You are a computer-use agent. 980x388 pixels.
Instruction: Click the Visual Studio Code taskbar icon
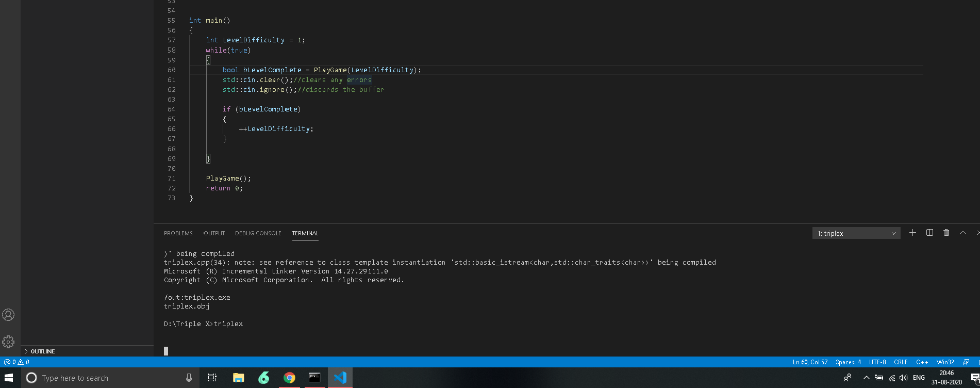[x=340, y=378]
